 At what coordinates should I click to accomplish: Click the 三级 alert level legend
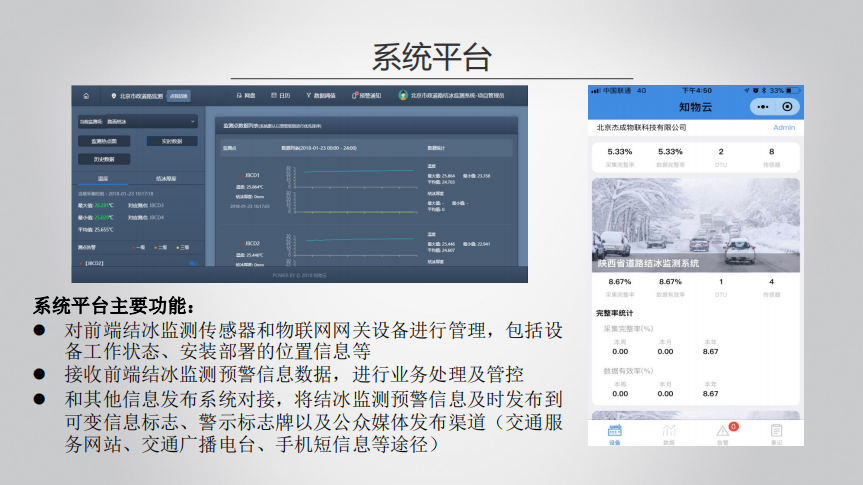(x=182, y=248)
